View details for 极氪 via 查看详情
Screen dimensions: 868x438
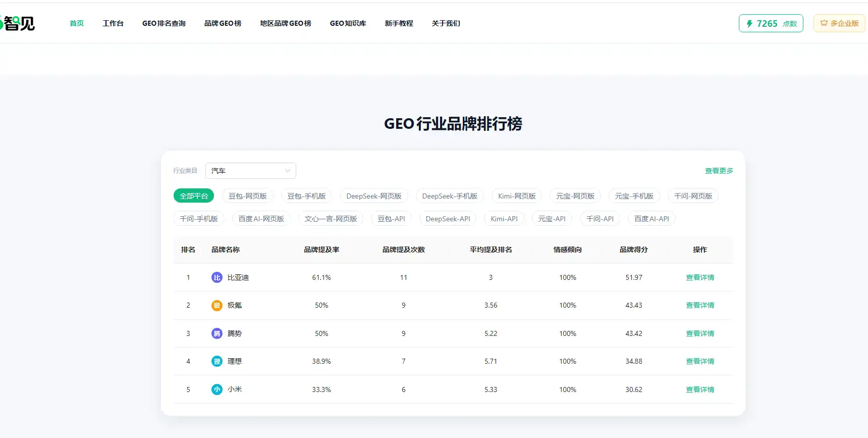click(700, 305)
